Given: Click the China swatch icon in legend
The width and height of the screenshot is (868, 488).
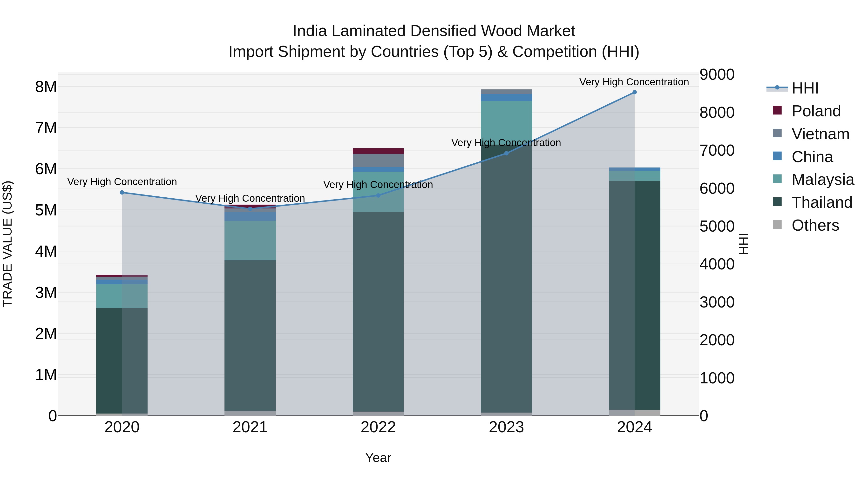Looking at the screenshot, I should (777, 156).
